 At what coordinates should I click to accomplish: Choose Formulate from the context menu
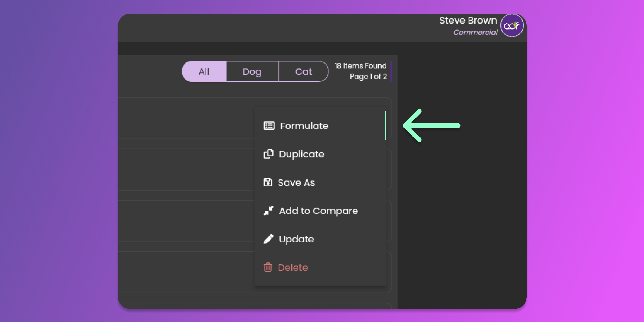tap(304, 126)
